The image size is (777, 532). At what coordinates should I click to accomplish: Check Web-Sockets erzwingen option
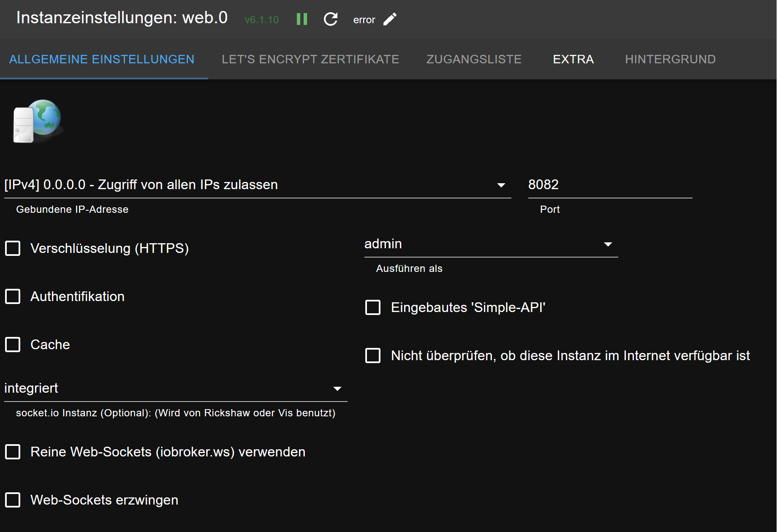pyautogui.click(x=13, y=500)
